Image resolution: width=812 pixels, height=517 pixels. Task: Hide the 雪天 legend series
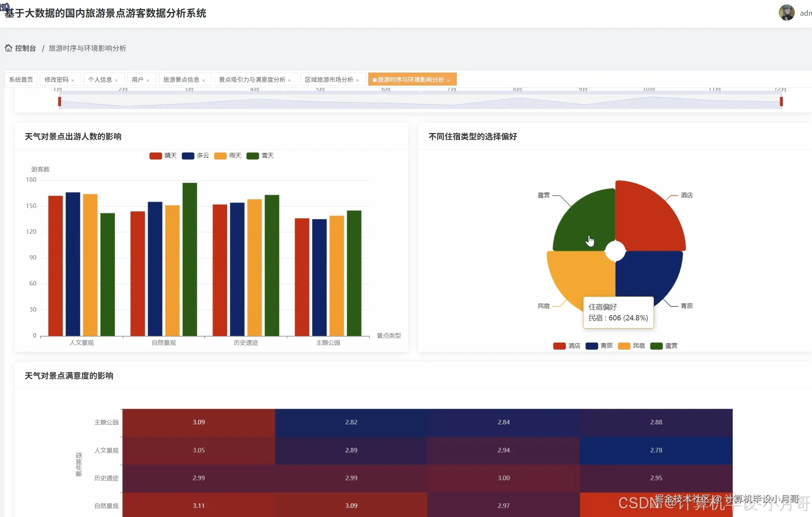coord(253,156)
